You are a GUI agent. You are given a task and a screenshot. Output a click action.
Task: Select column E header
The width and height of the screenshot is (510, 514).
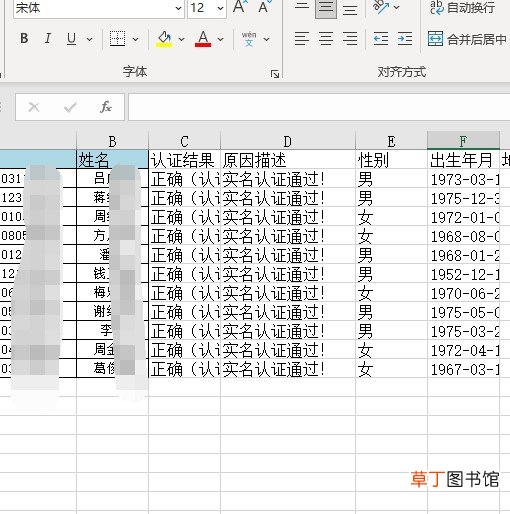coord(391,141)
